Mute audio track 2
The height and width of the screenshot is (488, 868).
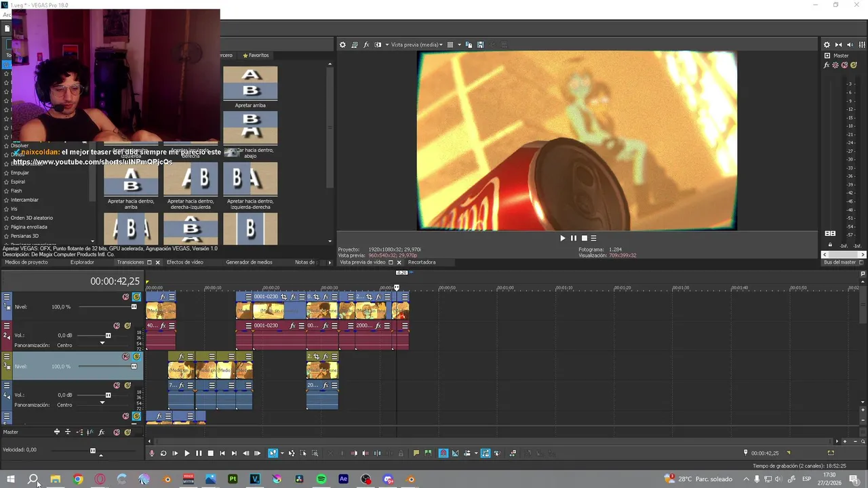click(x=117, y=325)
